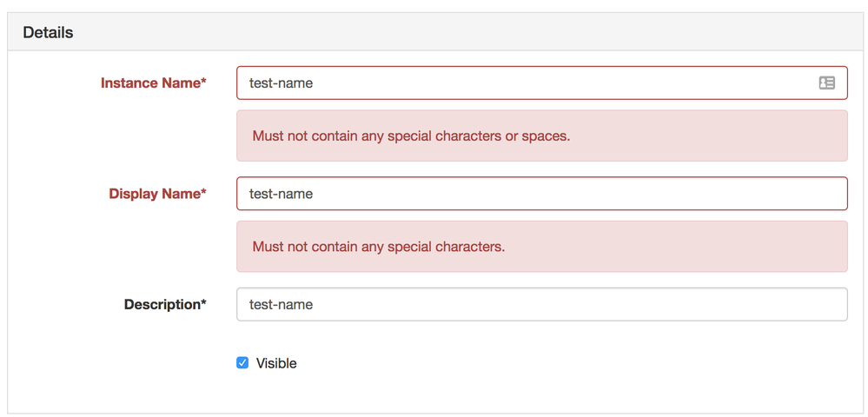Click the red Instance Name label
868x417 pixels.
(150, 83)
